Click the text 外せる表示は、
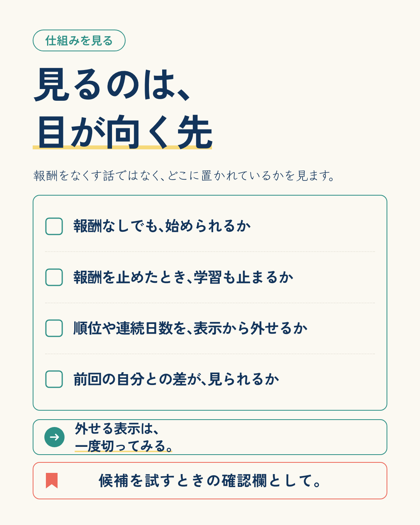Image resolution: width=420 pixels, height=525 pixels. click(x=117, y=429)
